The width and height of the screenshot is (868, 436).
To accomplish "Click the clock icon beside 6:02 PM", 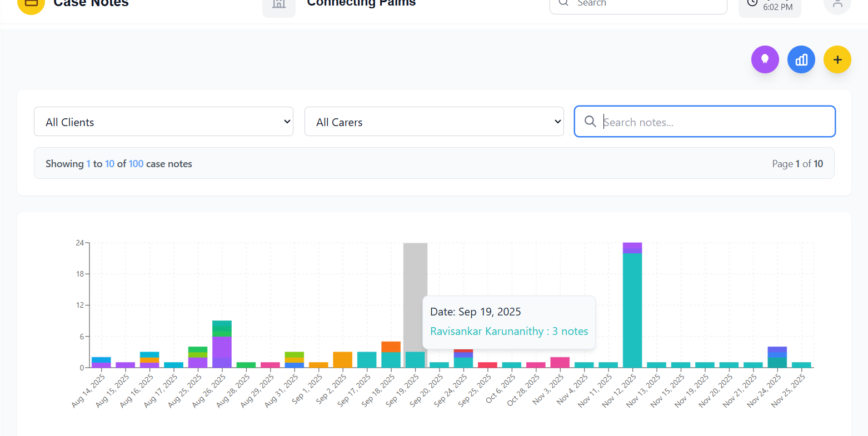I will 752,3.
